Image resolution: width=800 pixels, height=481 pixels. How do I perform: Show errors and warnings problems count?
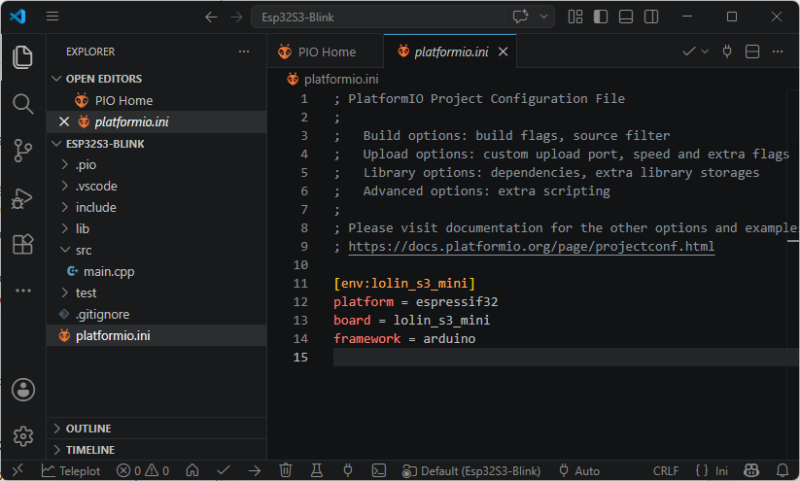tap(143, 471)
